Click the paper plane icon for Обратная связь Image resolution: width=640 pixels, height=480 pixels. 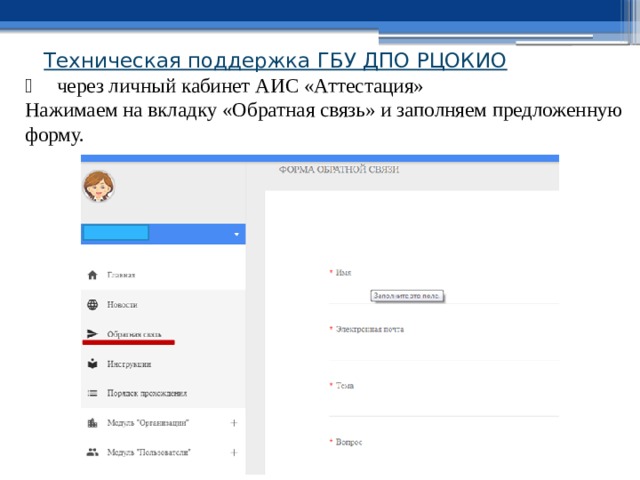click(x=93, y=334)
